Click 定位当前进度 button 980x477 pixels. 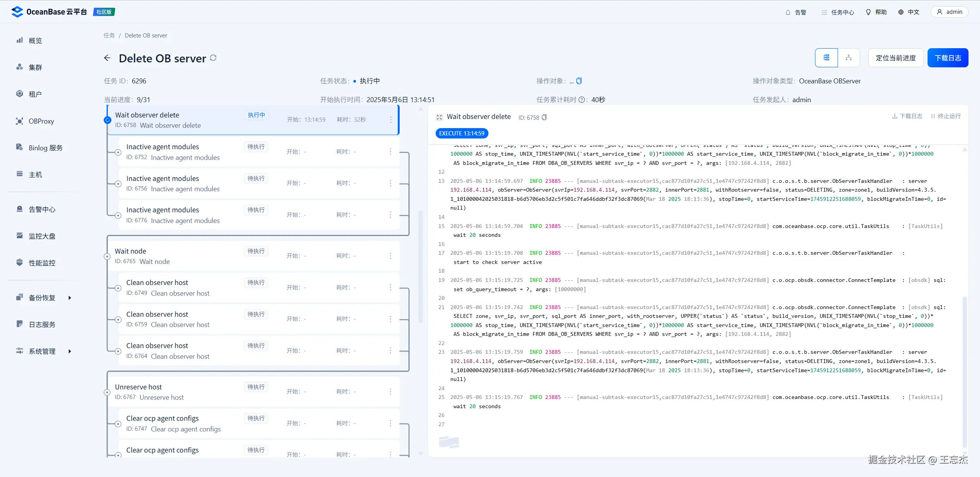click(x=895, y=58)
